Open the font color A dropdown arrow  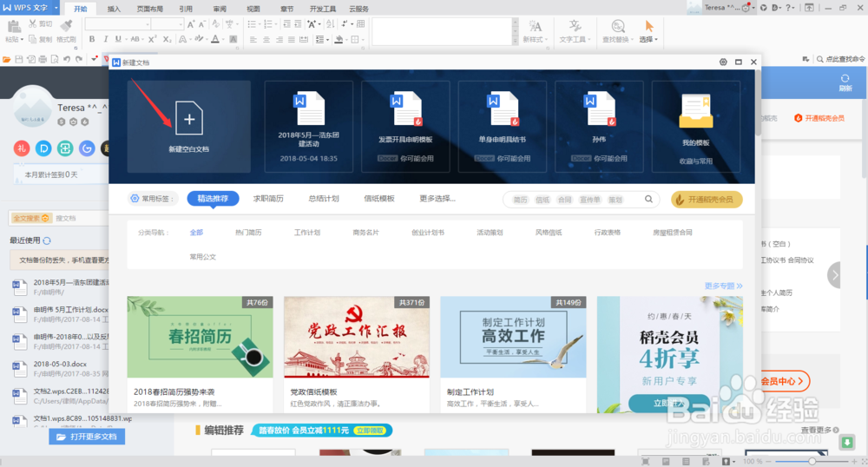click(x=223, y=39)
